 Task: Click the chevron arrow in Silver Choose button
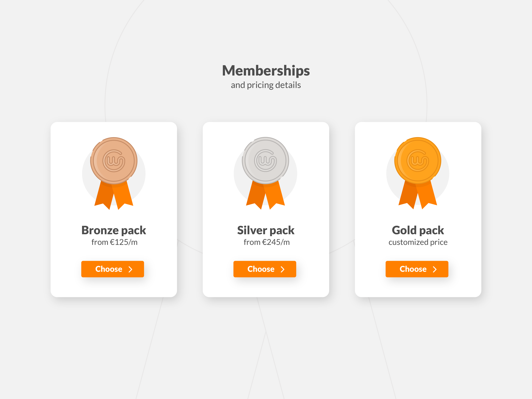click(283, 269)
